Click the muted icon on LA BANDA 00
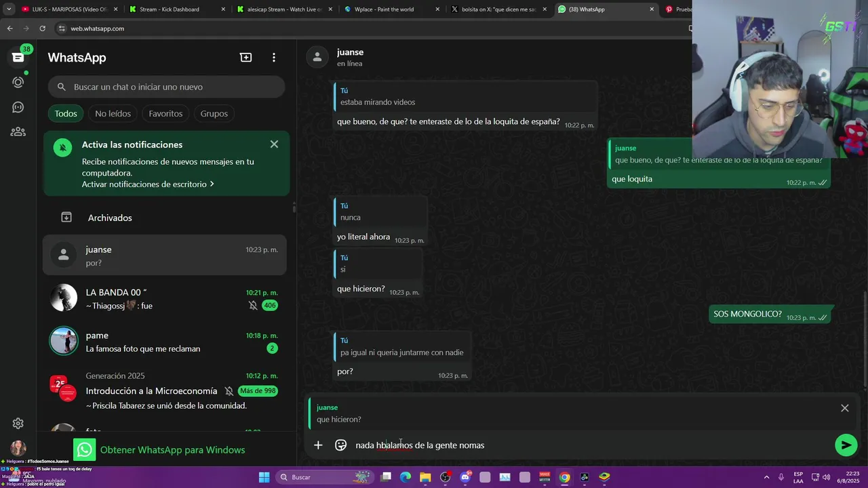Image resolution: width=868 pixels, height=488 pixels. pyautogui.click(x=253, y=306)
